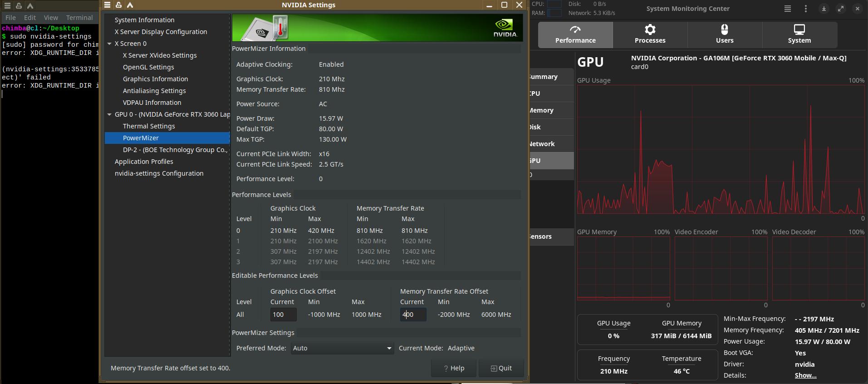Open the terminal window's title bar menu icon
This screenshot has height=384, width=868.
click(7, 6)
